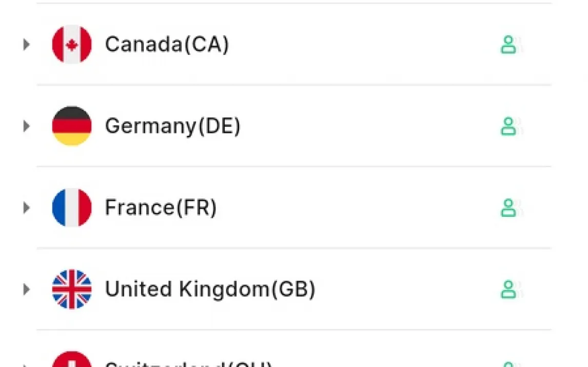The image size is (588, 367).
Task: Expand the France(FR) server list
Action: click(x=26, y=208)
